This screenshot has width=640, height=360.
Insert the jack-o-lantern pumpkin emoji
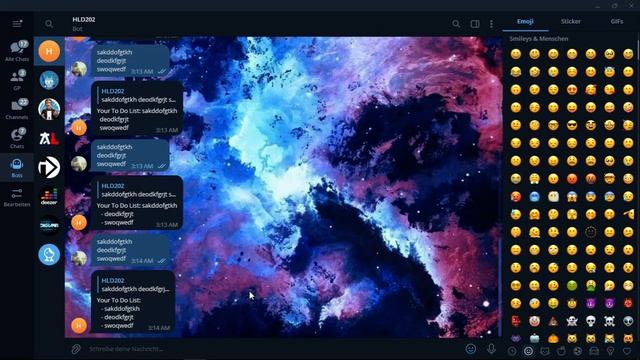[553, 338]
